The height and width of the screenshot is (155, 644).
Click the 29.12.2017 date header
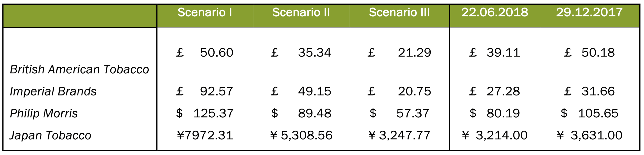click(x=589, y=13)
